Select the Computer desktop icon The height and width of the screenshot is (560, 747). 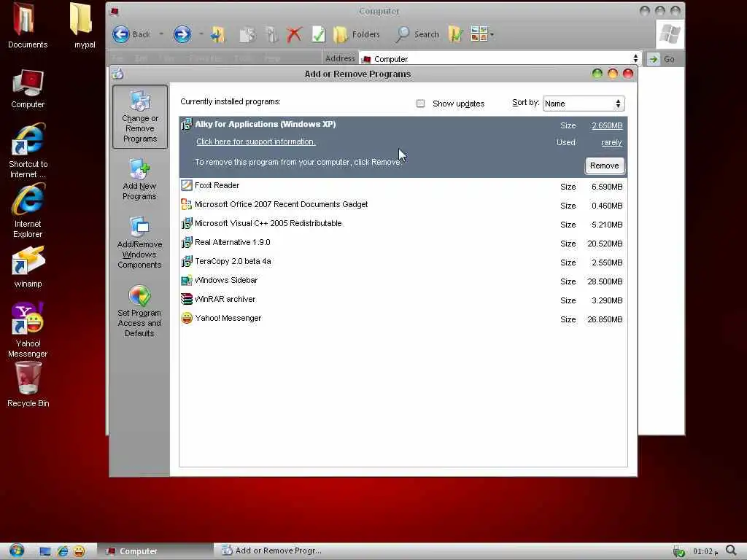[28, 89]
